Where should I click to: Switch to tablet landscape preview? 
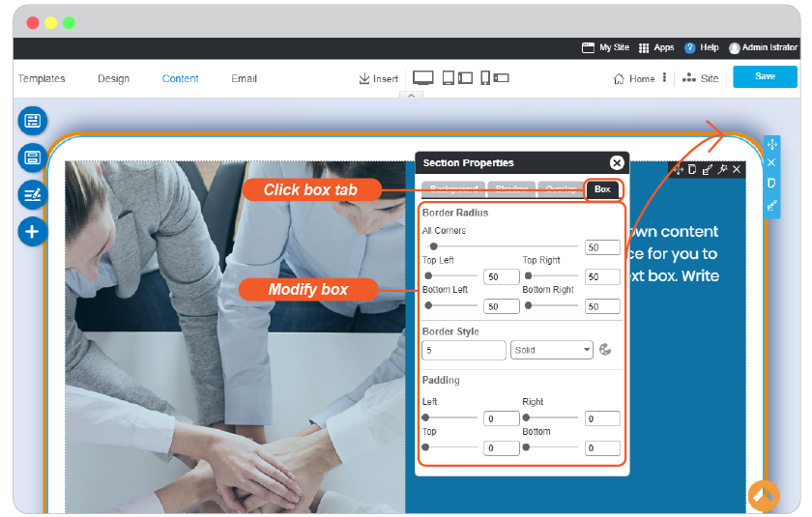click(466, 78)
